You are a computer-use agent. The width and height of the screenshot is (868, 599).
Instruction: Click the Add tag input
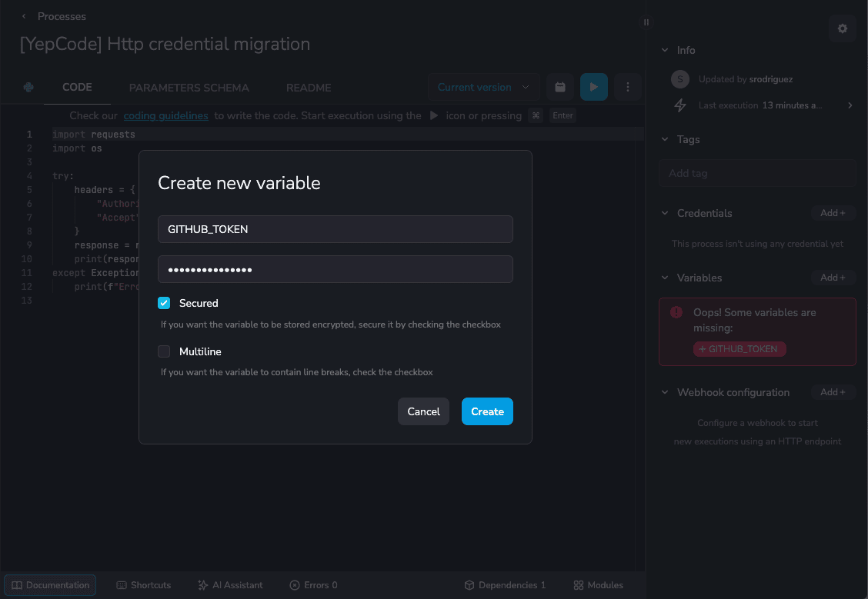click(757, 173)
